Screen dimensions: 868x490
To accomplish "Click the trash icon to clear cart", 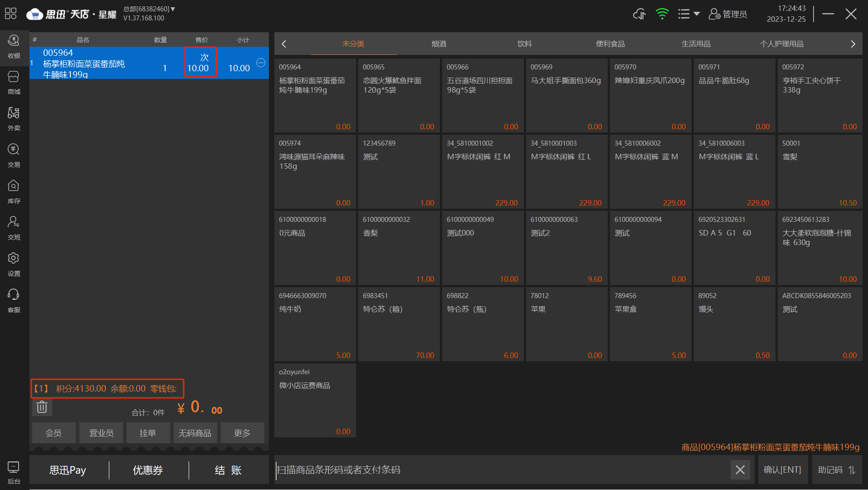I will pos(42,407).
